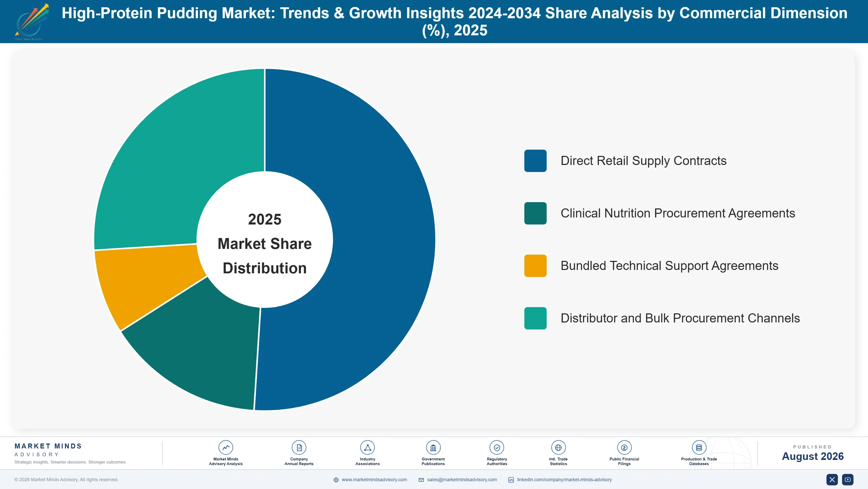This screenshot has width=868, height=489.
Task: Click the Strategic insights tagline text
Action: (70, 462)
